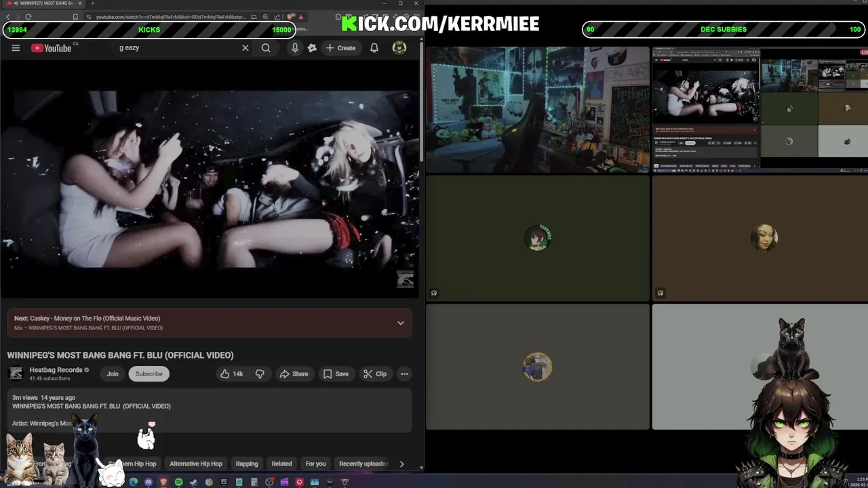Open the more actions ellipsis menu
868x488 pixels.
pos(404,373)
